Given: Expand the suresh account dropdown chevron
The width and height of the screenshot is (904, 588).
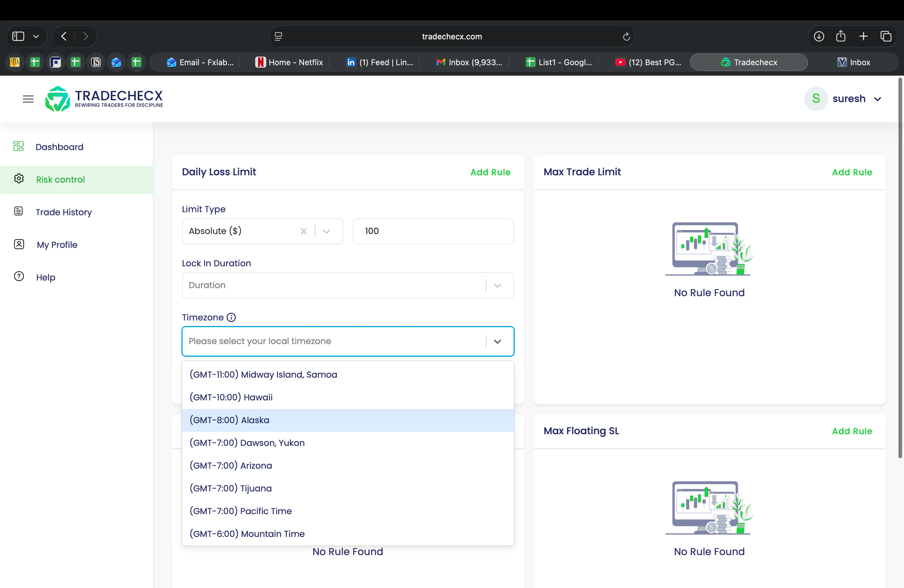Looking at the screenshot, I should 878,99.
